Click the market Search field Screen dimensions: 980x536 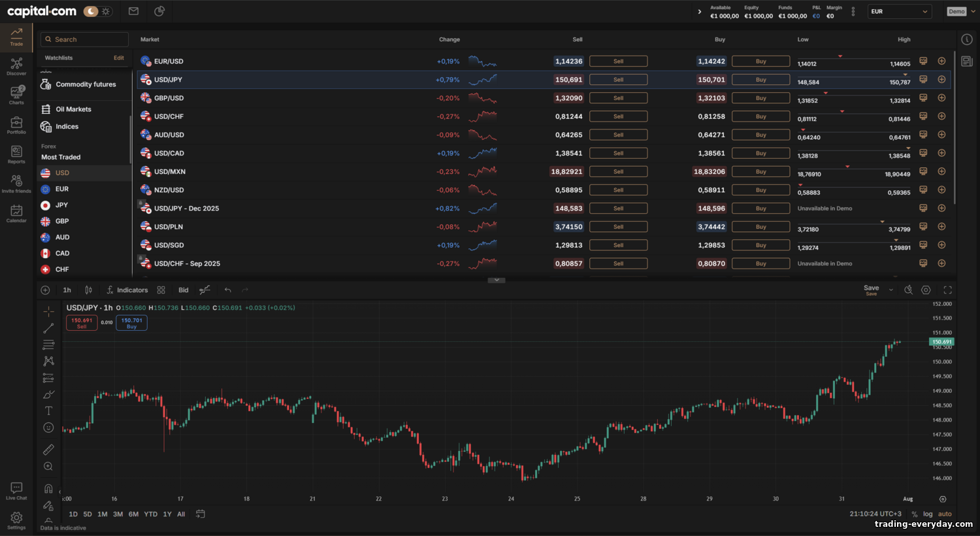[x=84, y=39]
